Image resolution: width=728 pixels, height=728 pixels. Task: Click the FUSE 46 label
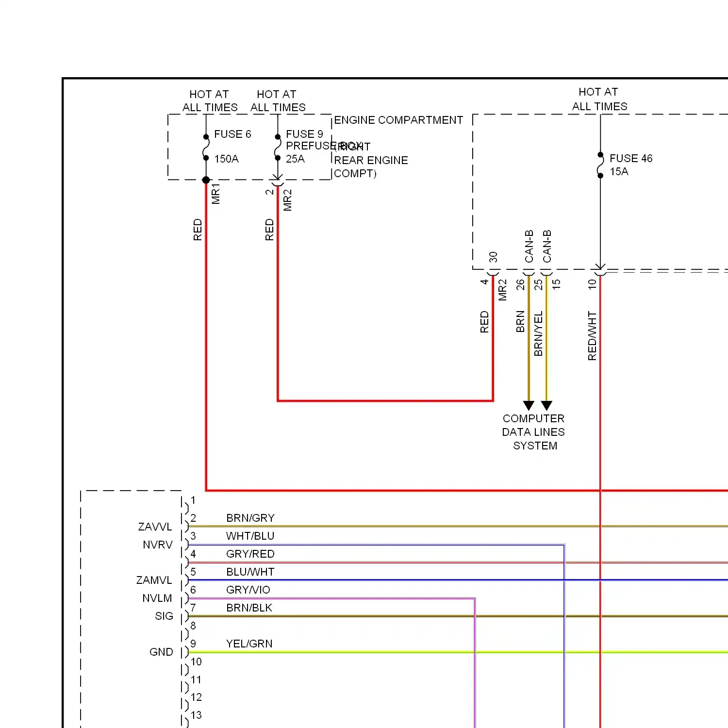coord(631,158)
